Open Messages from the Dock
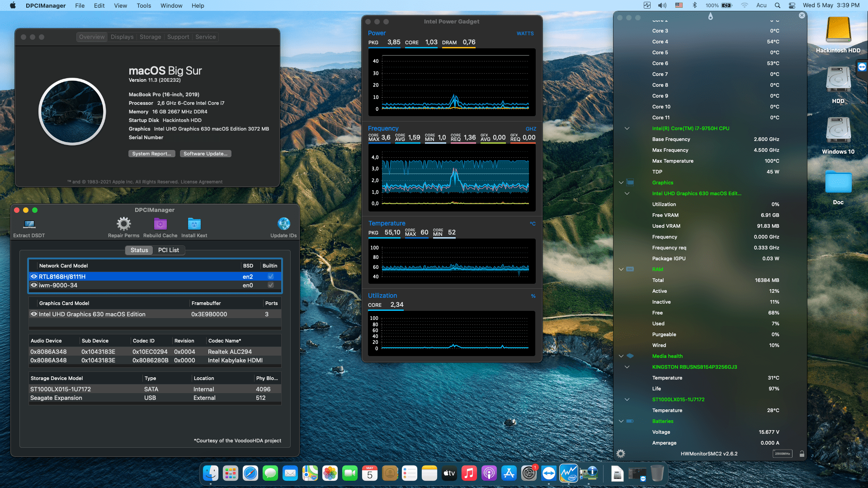 click(270, 474)
